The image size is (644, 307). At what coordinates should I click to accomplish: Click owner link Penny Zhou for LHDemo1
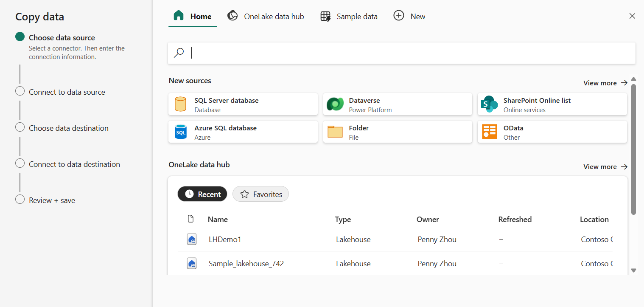click(x=437, y=239)
